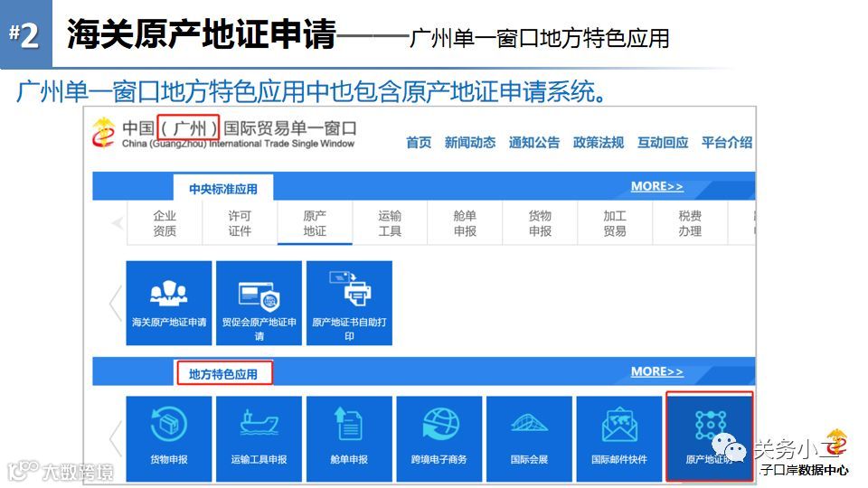The height and width of the screenshot is (488, 868).
Task: Click the Single Window logo emblem
Action: [103, 133]
